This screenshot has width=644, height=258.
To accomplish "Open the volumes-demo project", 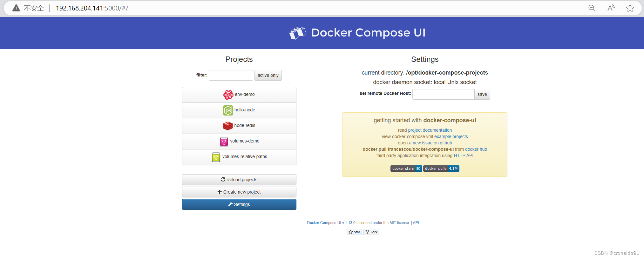I will click(239, 141).
